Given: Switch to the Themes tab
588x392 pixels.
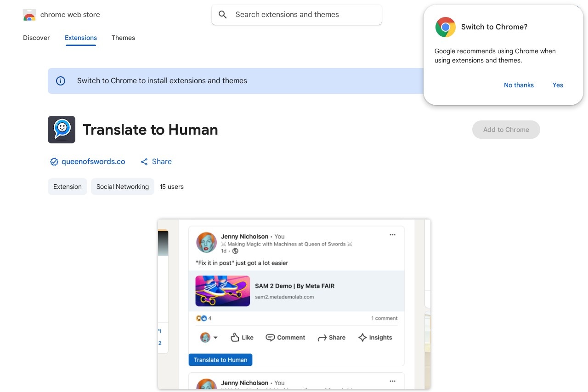Looking at the screenshot, I should (x=123, y=38).
